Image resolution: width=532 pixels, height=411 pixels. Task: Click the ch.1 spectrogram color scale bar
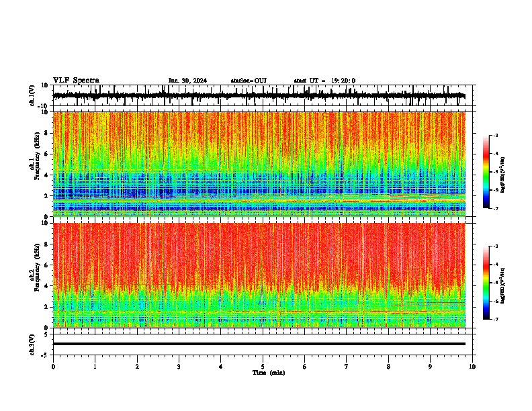pos(486,172)
